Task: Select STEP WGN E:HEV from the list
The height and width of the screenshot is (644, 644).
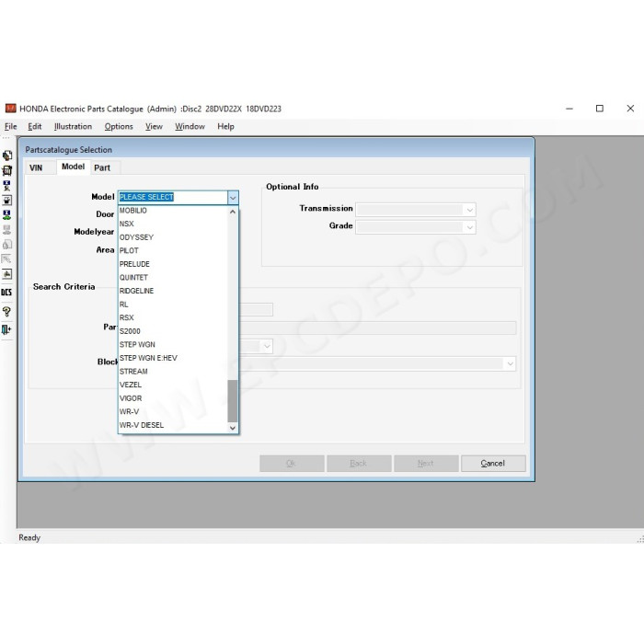Action: click(173, 358)
